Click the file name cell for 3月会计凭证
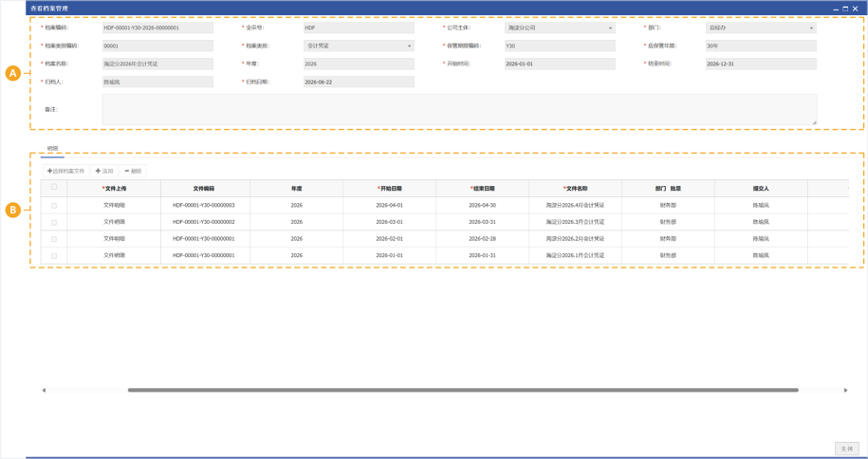This screenshot has height=459, width=868. point(575,222)
